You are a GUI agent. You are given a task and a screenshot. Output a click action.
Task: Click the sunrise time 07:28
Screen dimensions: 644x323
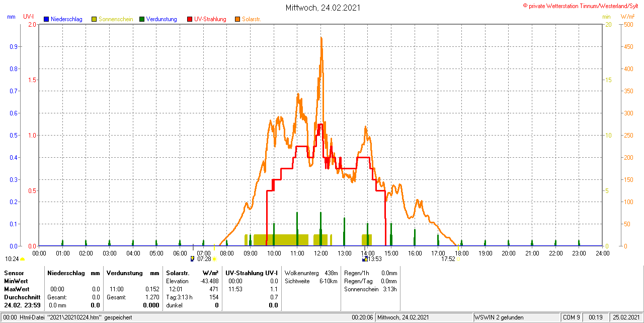pyautogui.click(x=204, y=259)
